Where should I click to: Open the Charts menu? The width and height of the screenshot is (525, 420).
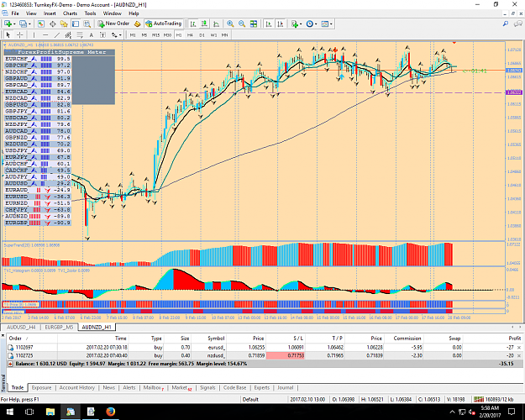pos(70,13)
